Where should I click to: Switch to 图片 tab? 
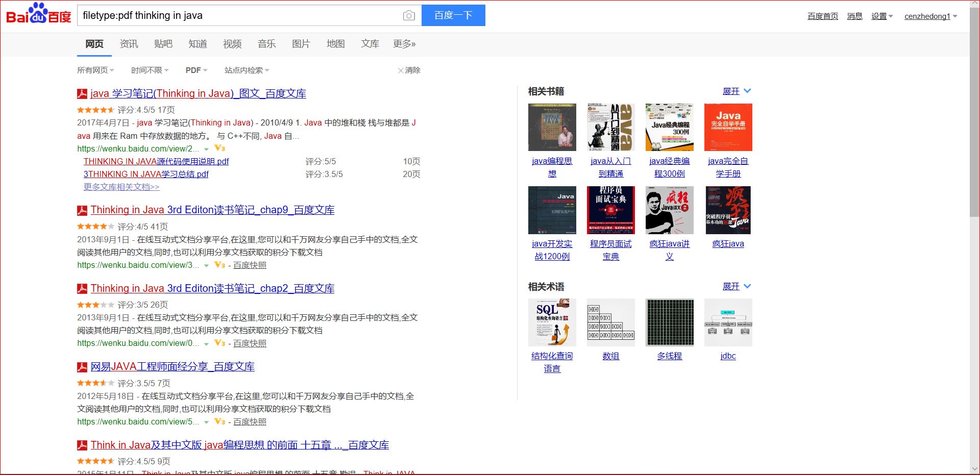point(301,44)
